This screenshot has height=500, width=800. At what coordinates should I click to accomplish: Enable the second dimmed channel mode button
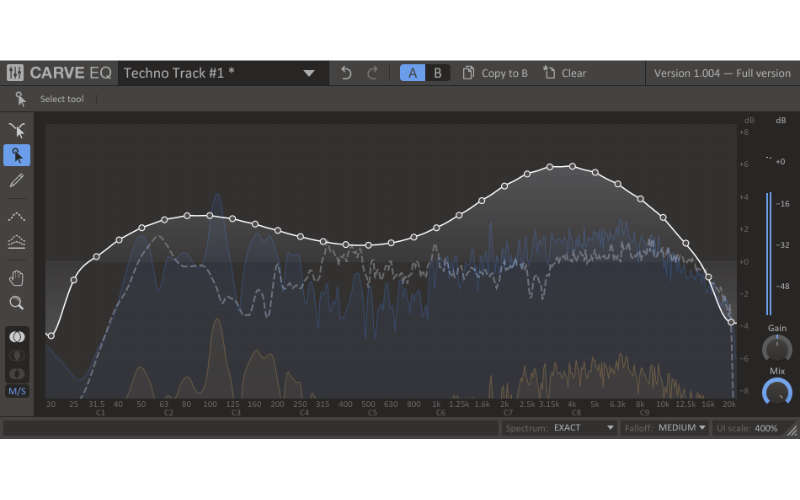pyautogui.click(x=17, y=355)
